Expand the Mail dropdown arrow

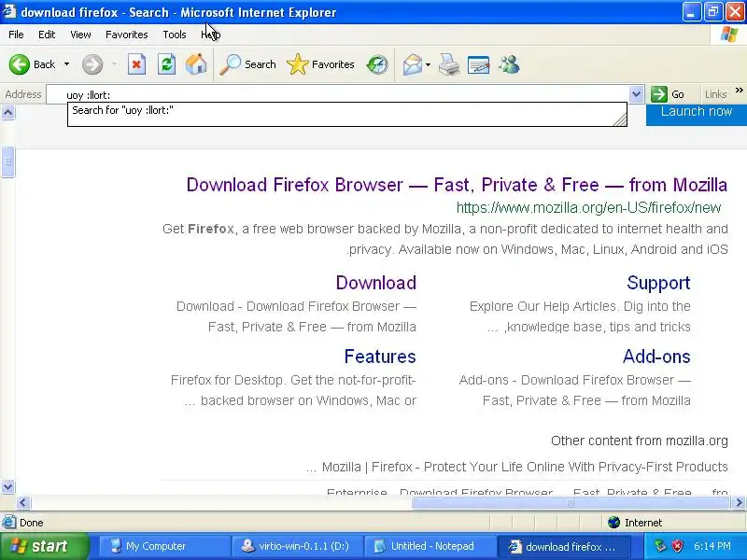(429, 64)
